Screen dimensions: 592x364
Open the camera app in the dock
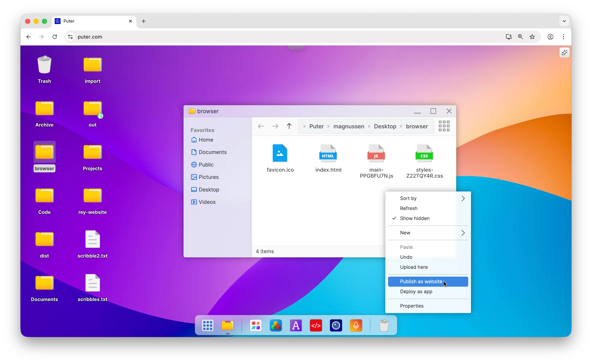tap(336, 325)
